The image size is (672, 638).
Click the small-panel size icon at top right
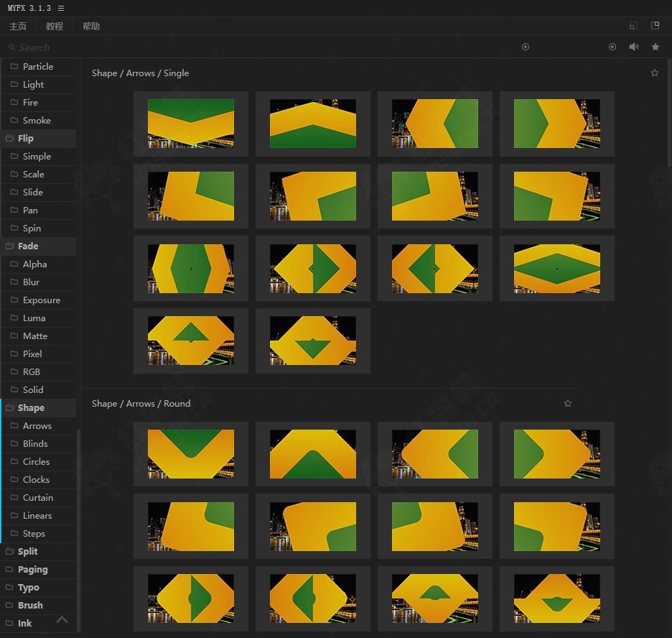(x=633, y=26)
